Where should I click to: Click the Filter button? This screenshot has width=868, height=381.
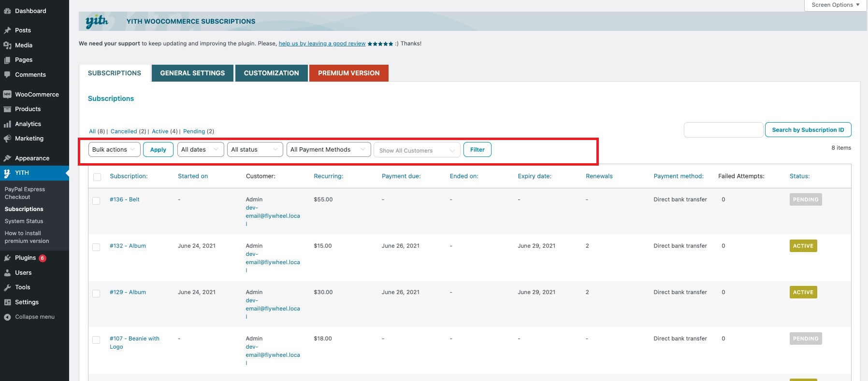(x=477, y=150)
